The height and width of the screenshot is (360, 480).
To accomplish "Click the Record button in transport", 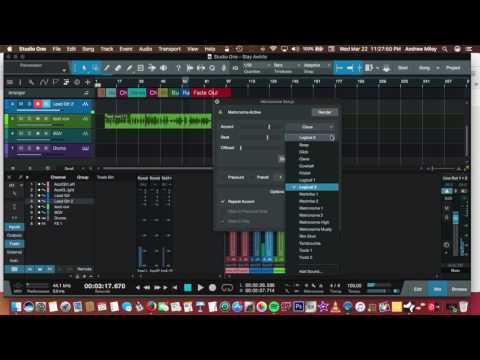I will [x=212, y=287].
